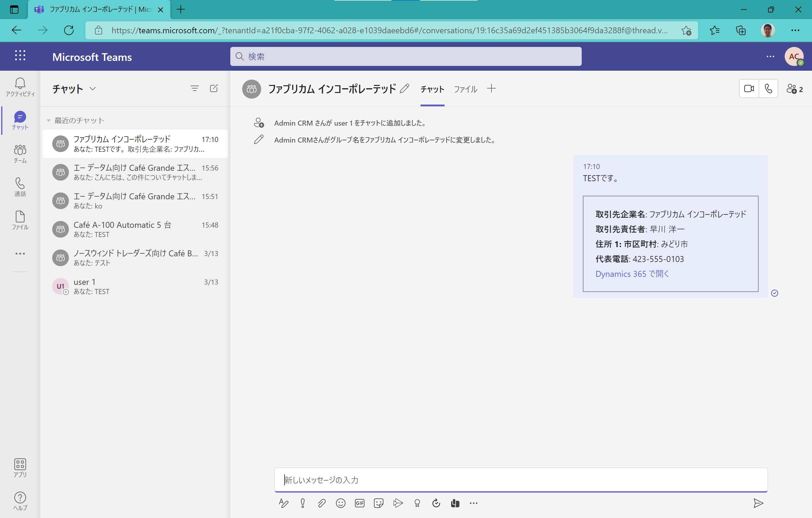This screenshot has width=812, height=518.
Task: Open the app launcher waffle grid
Action: point(20,56)
